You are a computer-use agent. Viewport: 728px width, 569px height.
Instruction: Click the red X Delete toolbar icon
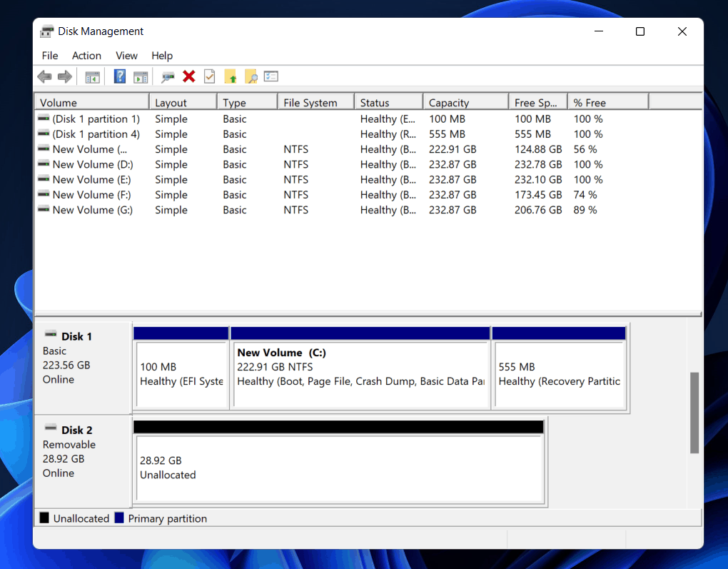click(x=189, y=76)
